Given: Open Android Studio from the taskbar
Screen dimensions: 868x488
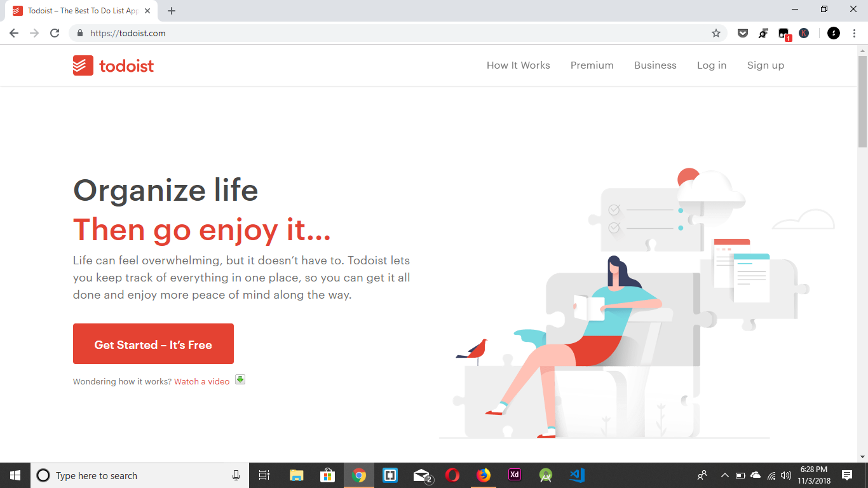Looking at the screenshot, I should (546, 475).
